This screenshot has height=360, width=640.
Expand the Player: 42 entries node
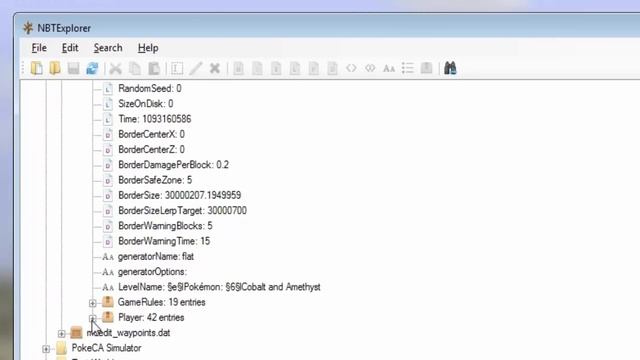pos(93,318)
